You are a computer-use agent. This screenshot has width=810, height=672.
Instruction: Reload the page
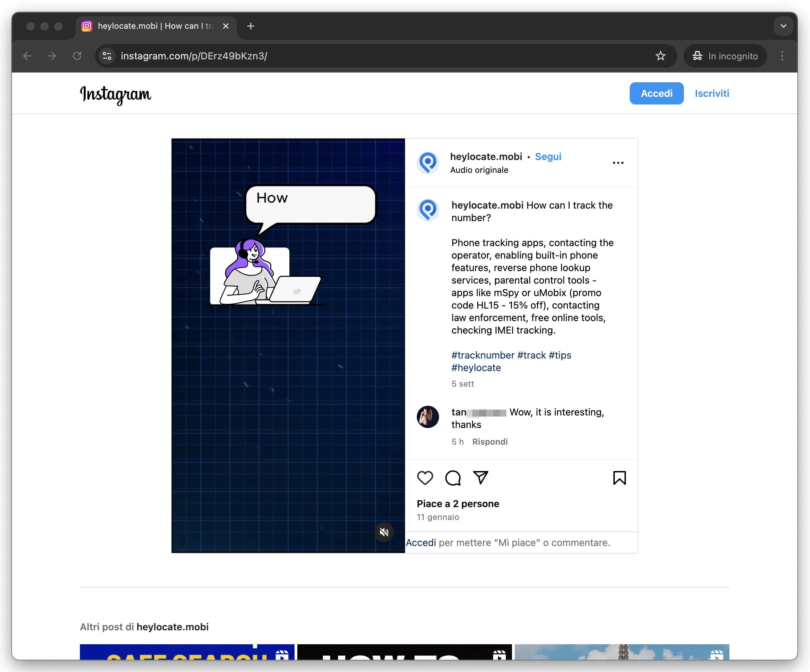click(x=77, y=56)
